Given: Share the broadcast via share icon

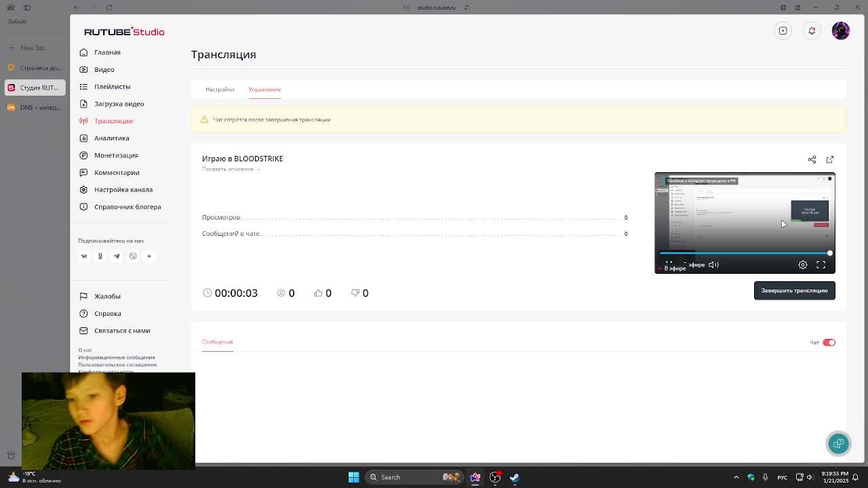Looking at the screenshot, I should tap(812, 159).
